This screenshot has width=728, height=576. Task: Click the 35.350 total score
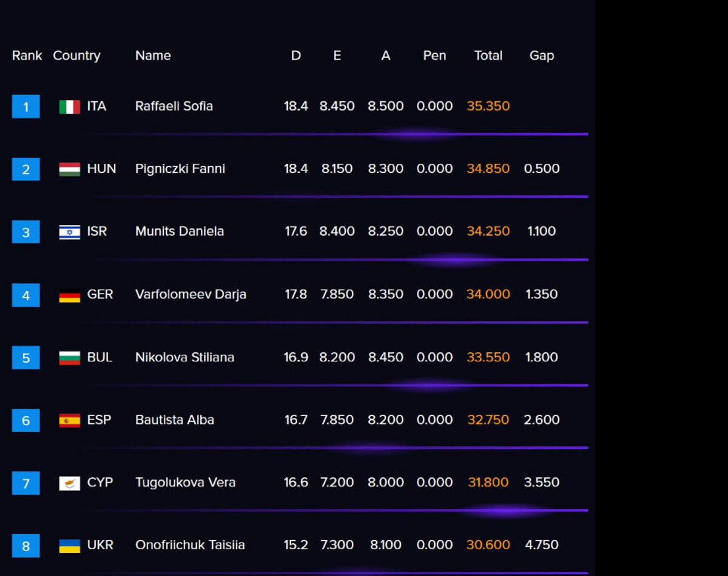(x=488, y=106)
